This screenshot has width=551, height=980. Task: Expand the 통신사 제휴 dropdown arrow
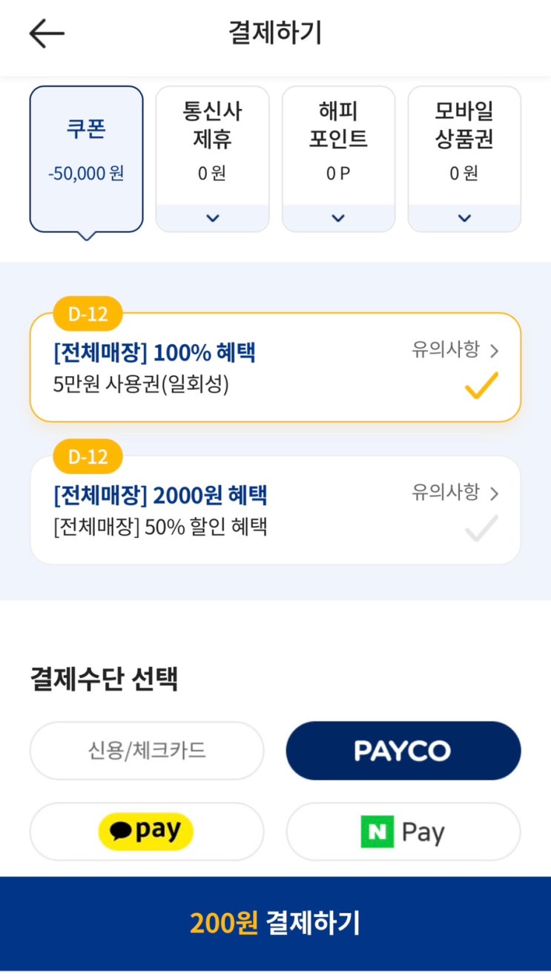click(212, 218)
